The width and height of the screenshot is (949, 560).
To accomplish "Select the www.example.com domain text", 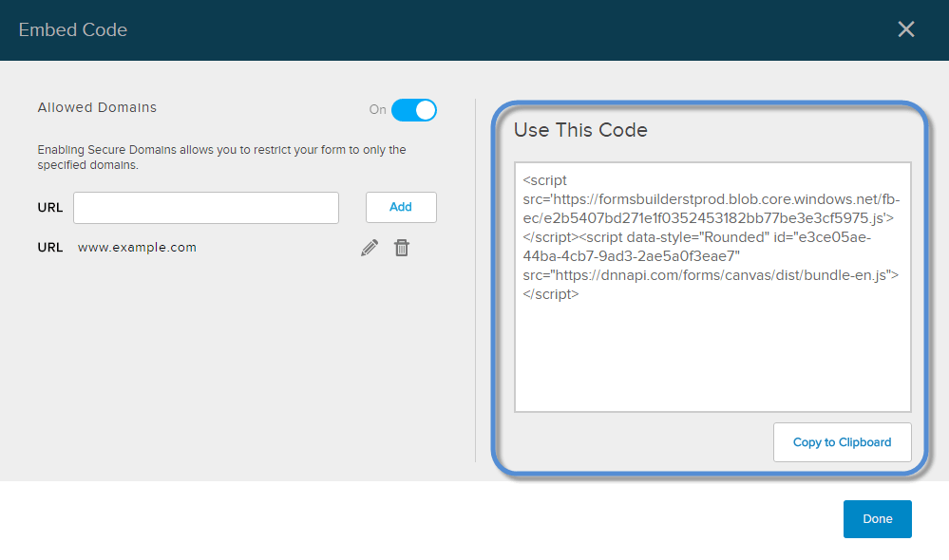I will pyautogui.click(x=136, y=247).
